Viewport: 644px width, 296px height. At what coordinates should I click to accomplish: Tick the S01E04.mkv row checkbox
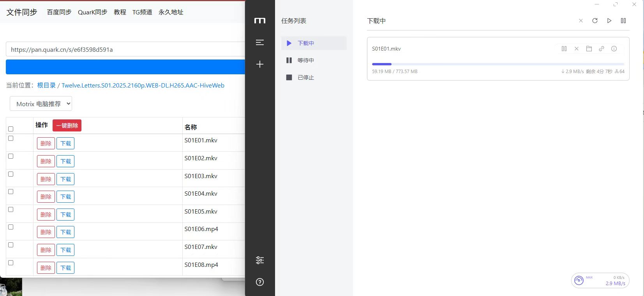click(x=11, y=192)
